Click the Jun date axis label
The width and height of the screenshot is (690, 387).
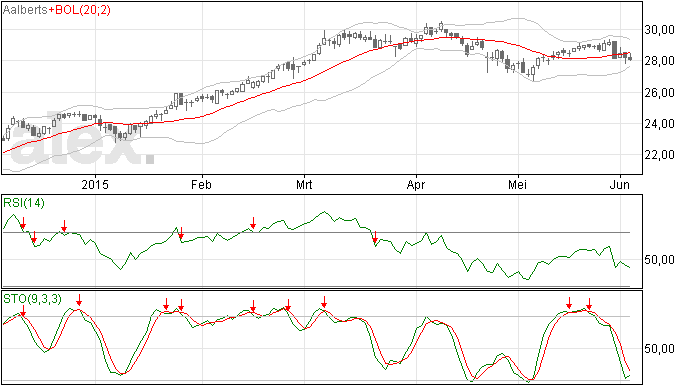click(620, 184)
